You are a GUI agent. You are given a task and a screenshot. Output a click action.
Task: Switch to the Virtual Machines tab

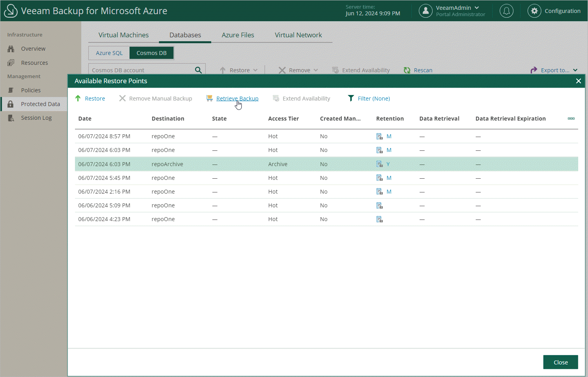123,35
